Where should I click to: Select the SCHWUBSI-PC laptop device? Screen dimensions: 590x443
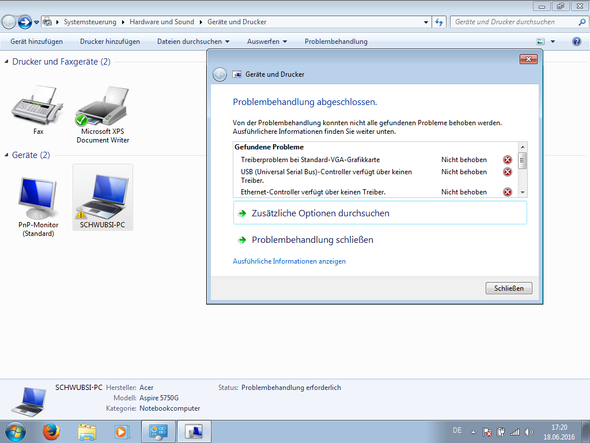point(102,197)
